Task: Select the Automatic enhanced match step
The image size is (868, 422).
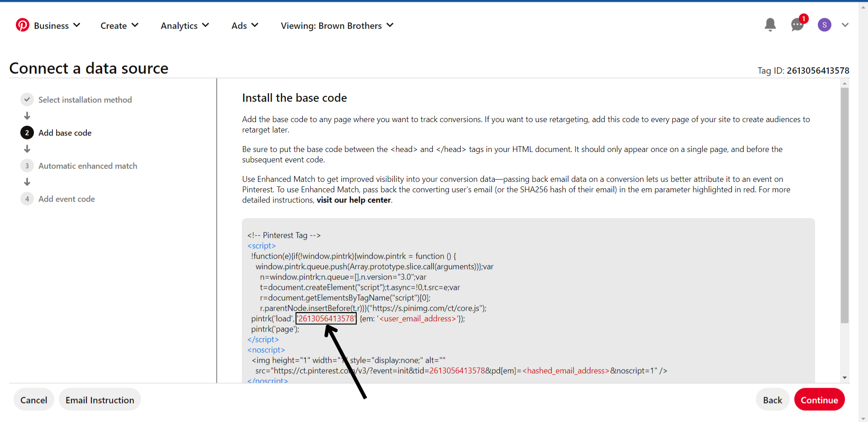Action: [88, 166]
